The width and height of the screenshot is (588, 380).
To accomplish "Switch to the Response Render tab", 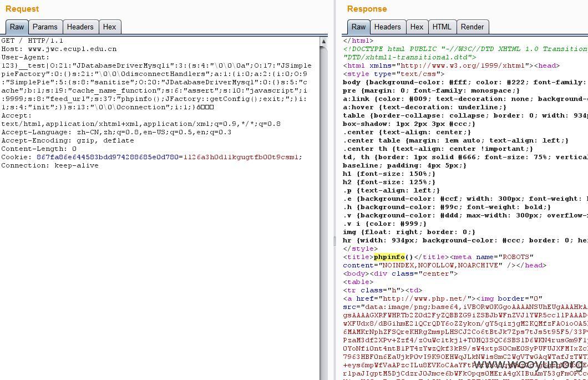I will click(472, 27).
